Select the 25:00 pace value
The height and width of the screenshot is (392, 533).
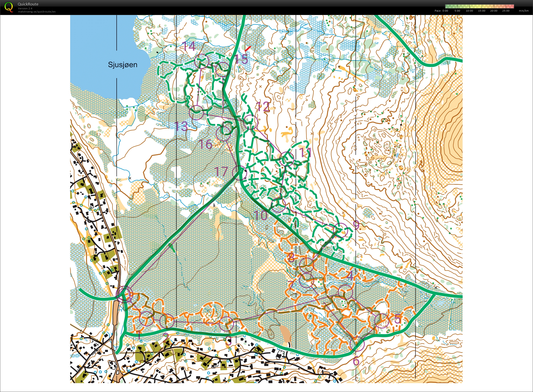click(506, 11)
